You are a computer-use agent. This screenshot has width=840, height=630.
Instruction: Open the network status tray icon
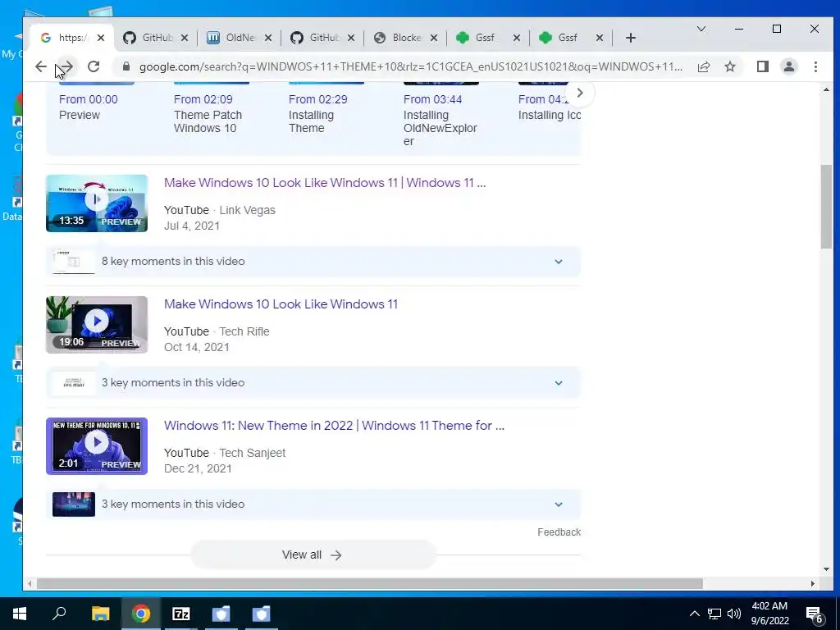tap(714, 614)
